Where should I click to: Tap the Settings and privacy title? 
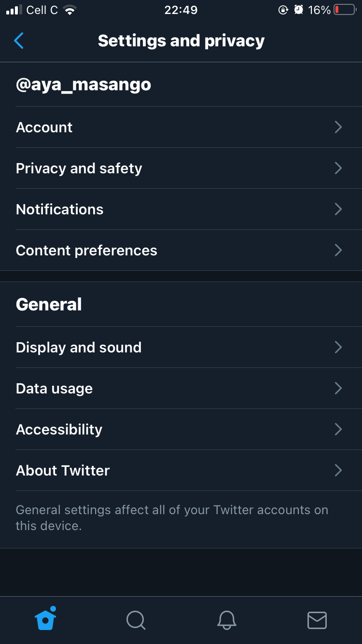click(181, 41)
